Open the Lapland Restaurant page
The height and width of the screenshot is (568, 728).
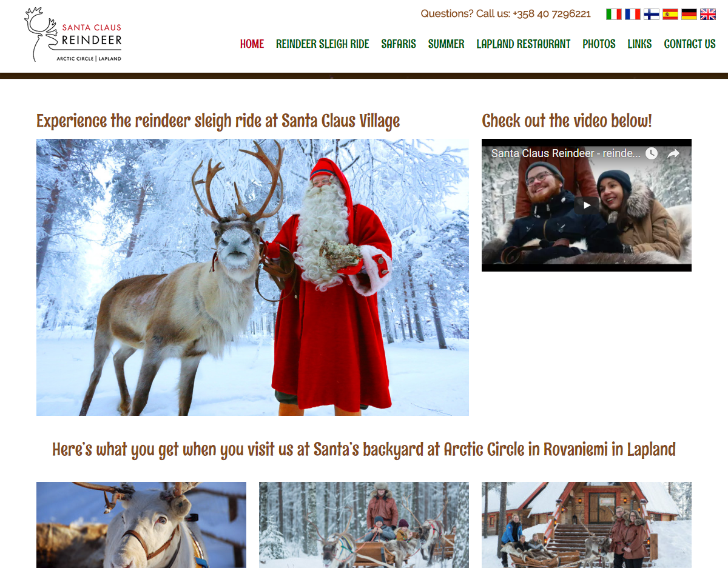pos(523,44)
